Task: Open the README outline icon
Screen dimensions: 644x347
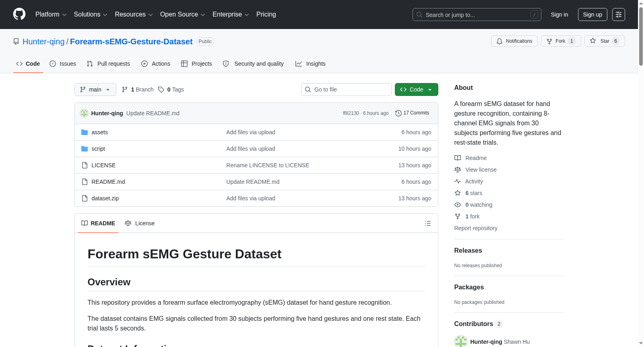Action: tap(428, 223)
